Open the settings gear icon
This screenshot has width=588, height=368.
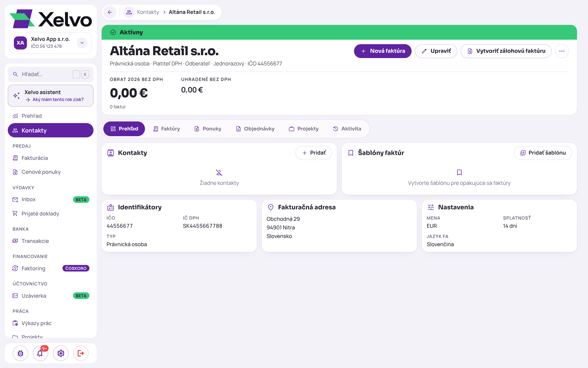61,353
